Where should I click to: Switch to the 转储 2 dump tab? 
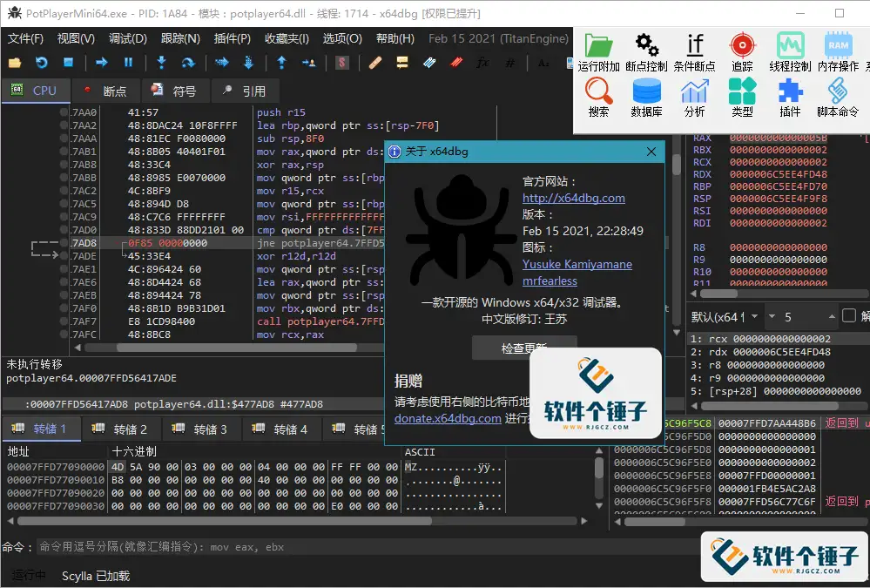[x=122, y=429]
